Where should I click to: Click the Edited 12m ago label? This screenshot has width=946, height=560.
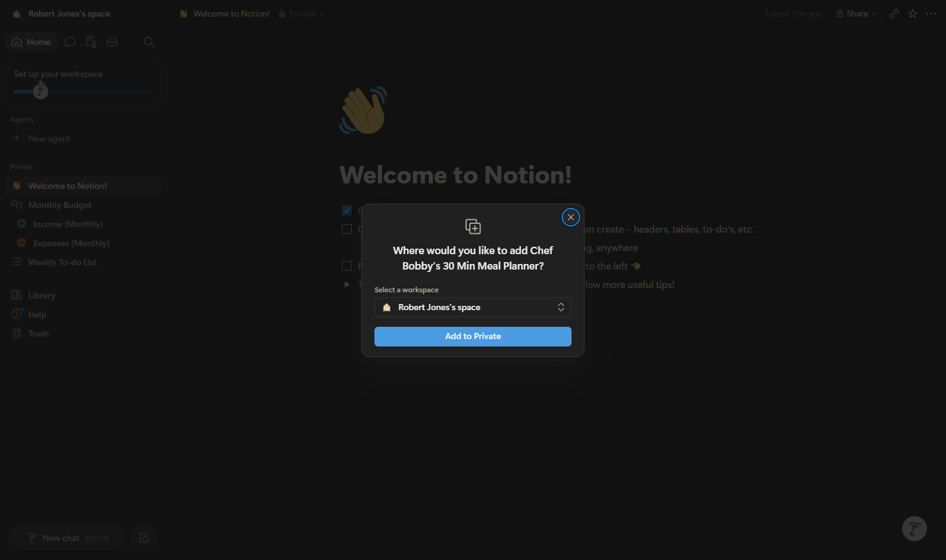(x=794, y=14)
